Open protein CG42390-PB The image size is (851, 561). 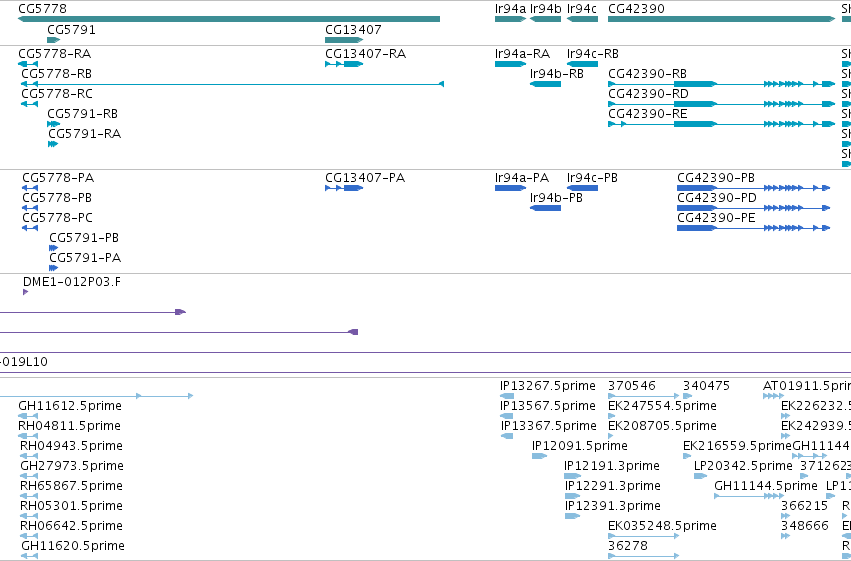point(753,188)
